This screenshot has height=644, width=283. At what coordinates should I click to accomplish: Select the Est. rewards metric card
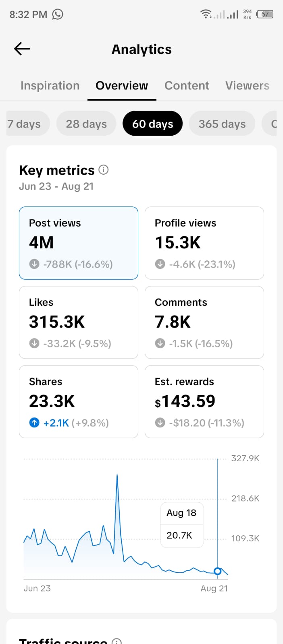204,402
